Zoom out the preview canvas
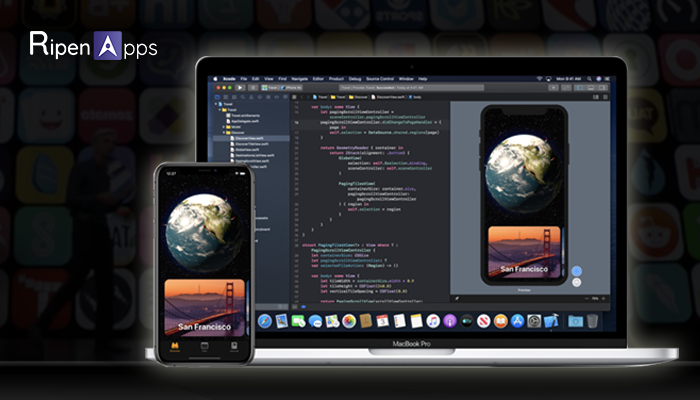 (x=587, y=298)
